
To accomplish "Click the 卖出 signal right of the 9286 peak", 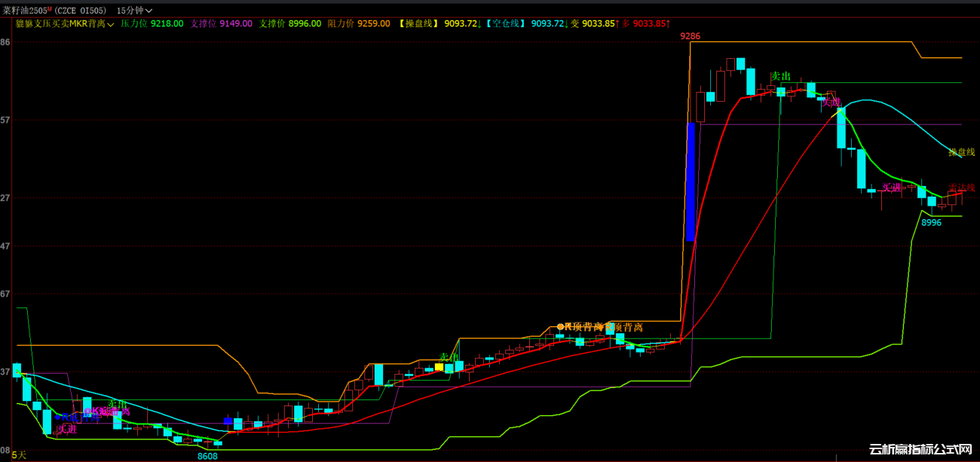I will point(780,77).
